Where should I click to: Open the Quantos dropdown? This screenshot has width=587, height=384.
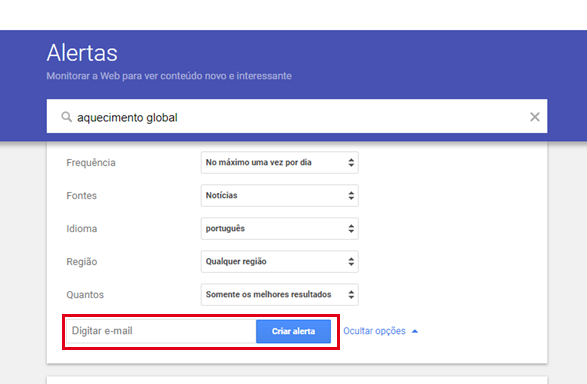(280, 295)
